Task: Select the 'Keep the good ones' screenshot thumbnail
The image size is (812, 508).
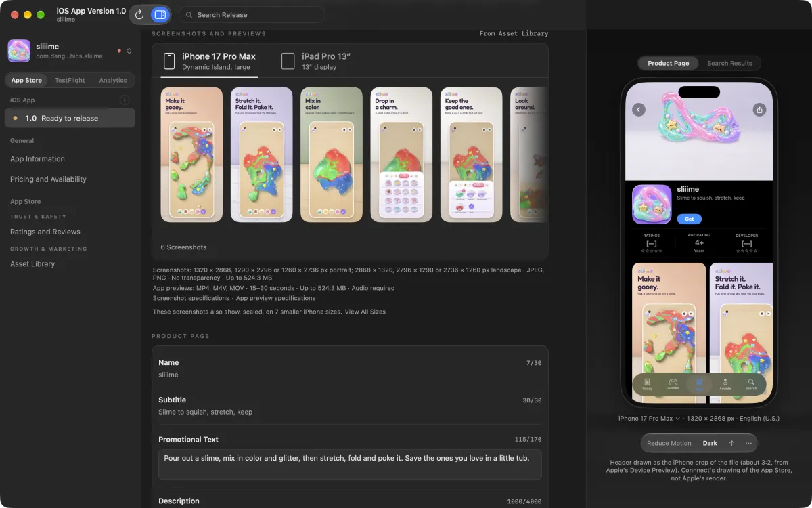Action: 471,154
